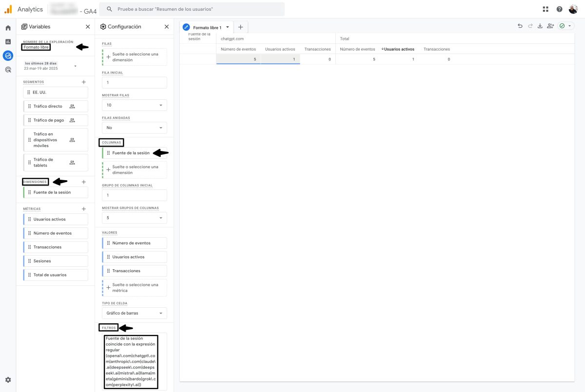
Task: Open the Tipo de celda dropdown
Action: (x=135, y=313)
